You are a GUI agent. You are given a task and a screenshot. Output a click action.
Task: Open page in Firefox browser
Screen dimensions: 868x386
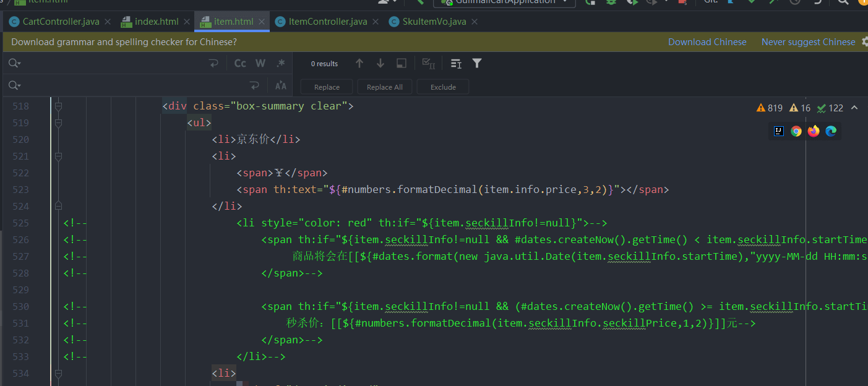[x=814, y=131]
